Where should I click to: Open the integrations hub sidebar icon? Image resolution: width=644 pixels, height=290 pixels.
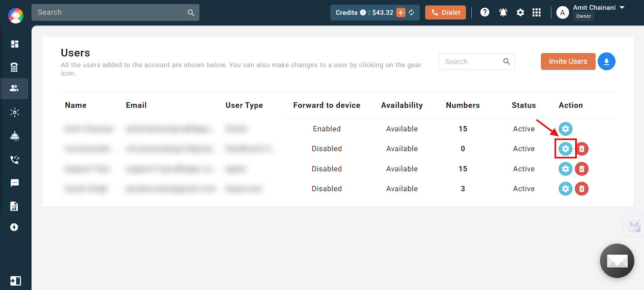[15, 112]
